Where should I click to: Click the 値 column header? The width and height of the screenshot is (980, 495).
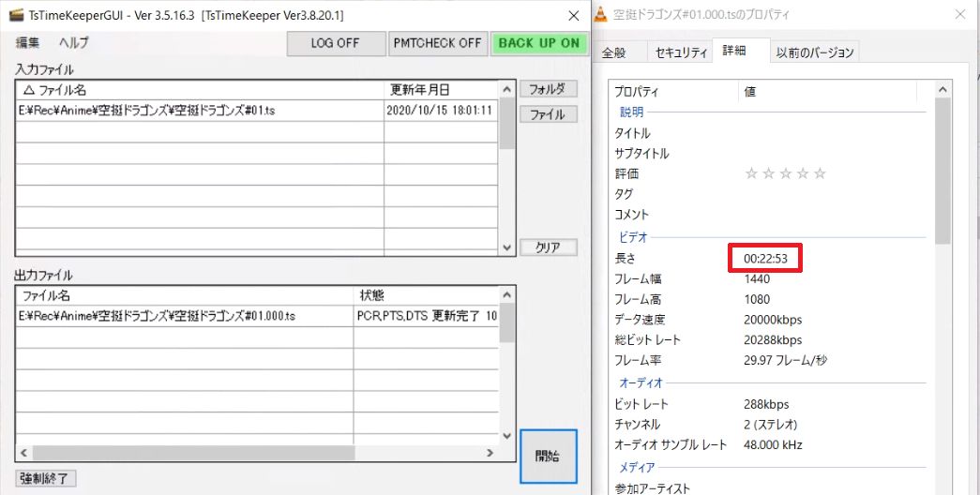pyautogui.click(x=827, y=92)
